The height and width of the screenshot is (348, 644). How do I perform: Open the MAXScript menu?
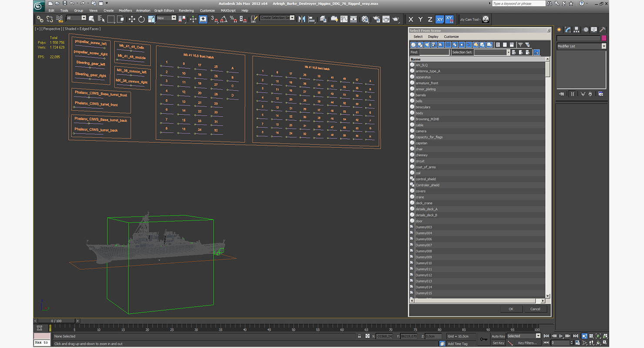pyautogui.click(x=228, y=10)
